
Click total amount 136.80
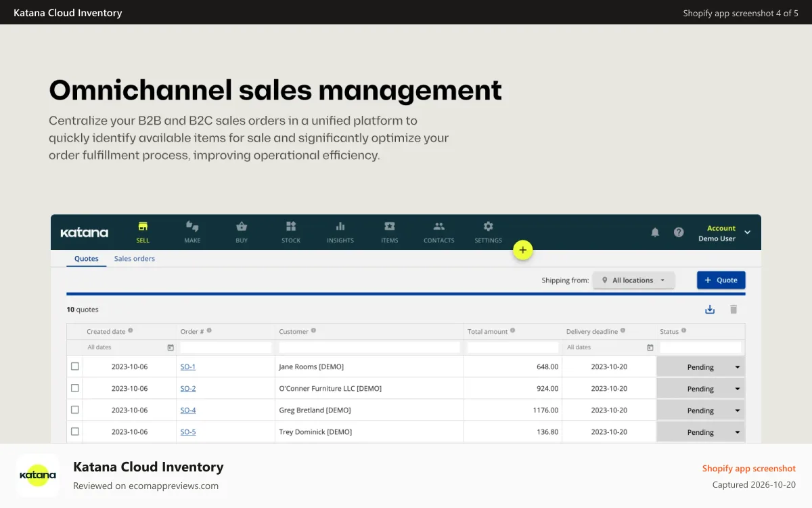click(547, 431)
